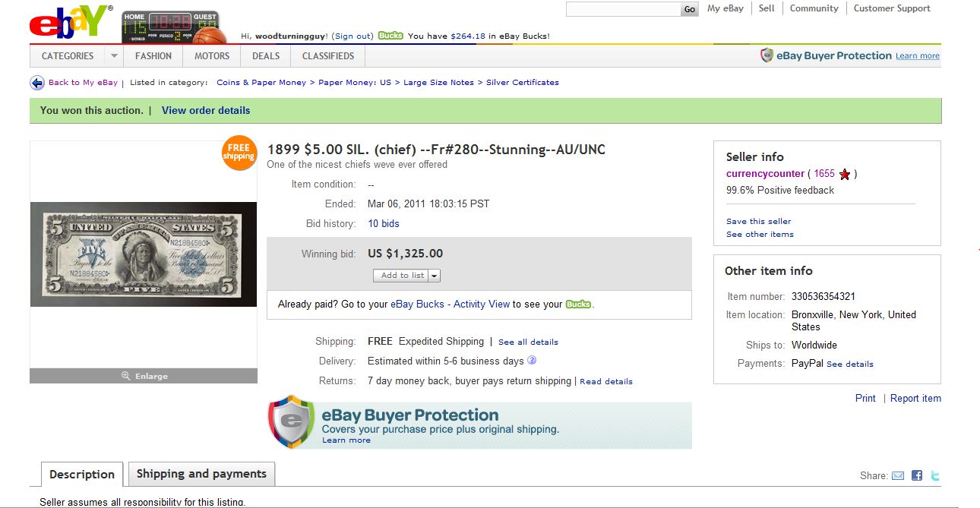Open the Add to list dropdown arrow
The width and height of the screenshot is (980, 508).
coord(435,276)
